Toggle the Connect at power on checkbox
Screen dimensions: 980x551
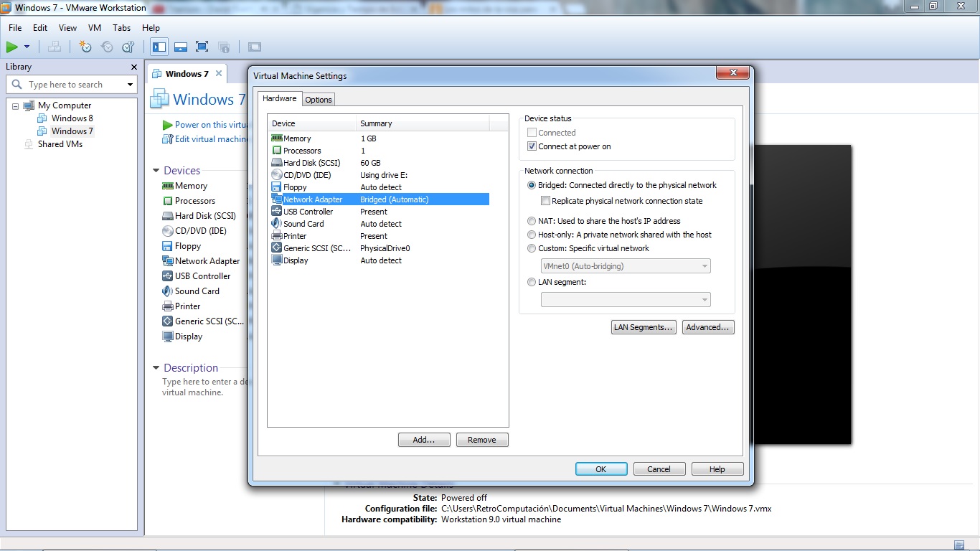pos(532,146)
